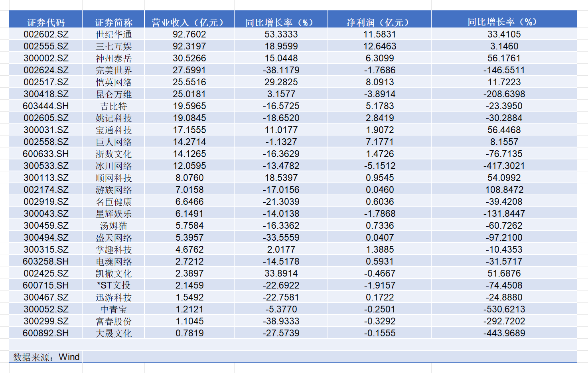Screen dimensions: 588x373
Task: Select growth rate -97.2100
Action: (504, 238)
